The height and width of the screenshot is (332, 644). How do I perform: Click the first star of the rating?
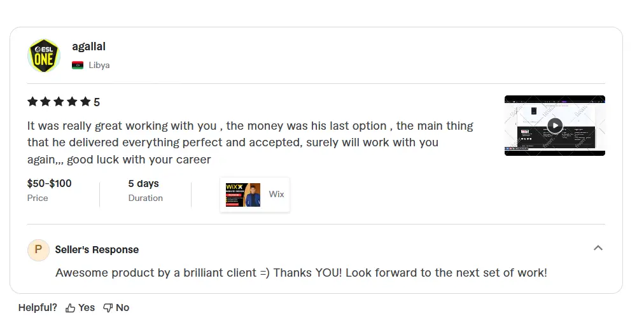pyautogui.click(x=32, y=102)
